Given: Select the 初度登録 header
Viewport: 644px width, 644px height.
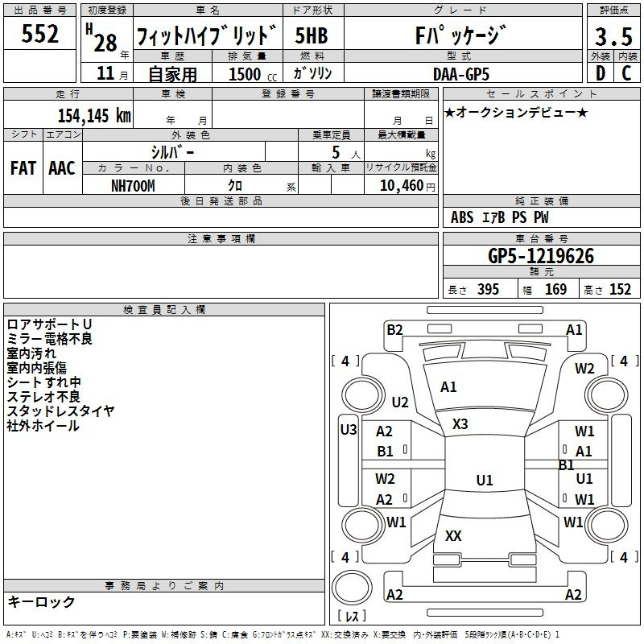Looking at the screenshot, I should [x=107, y=10].
